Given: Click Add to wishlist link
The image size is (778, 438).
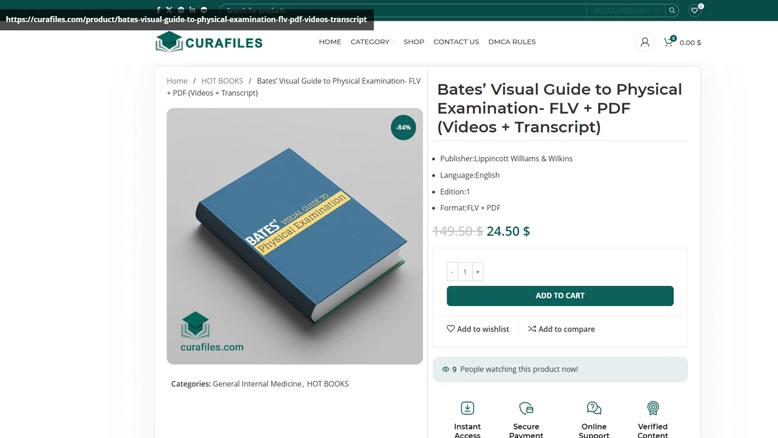Looking at the screenshot, I should 478,329.
